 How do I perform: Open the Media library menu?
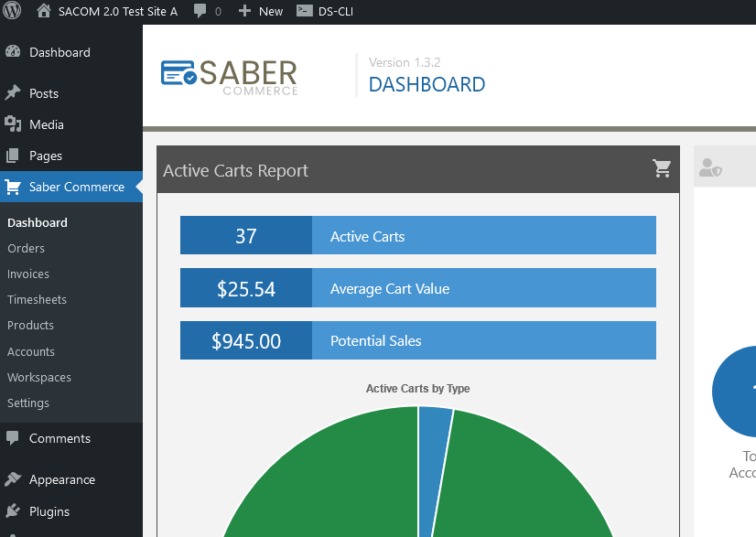pos(47,124)
